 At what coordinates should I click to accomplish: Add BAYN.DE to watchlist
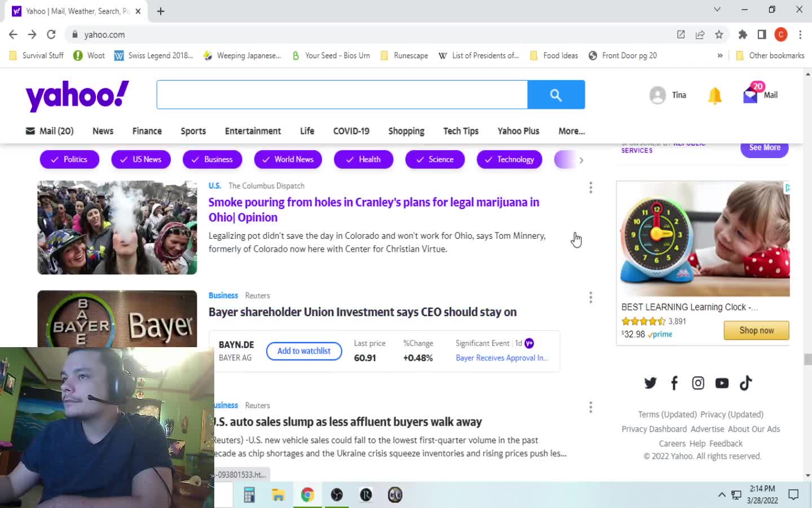(304, 351)
